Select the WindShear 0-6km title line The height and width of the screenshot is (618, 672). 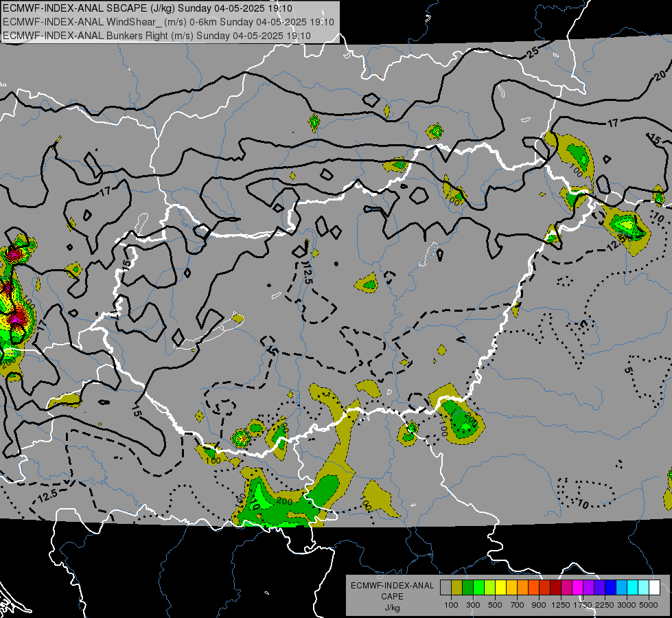click(168, 22)
